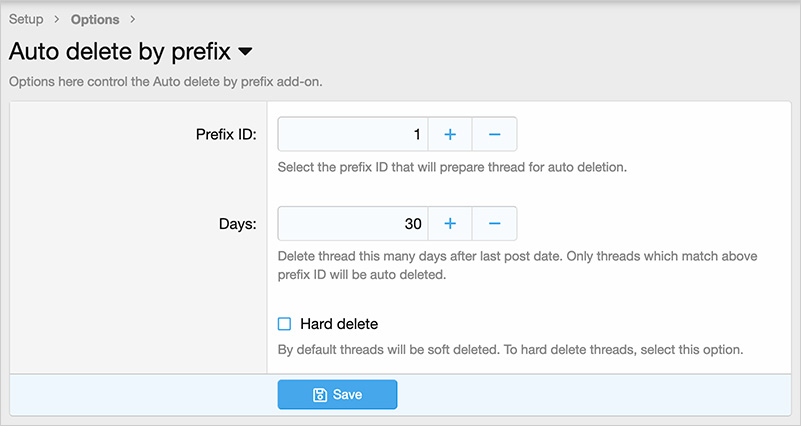
Task: Navigate to Options breadcrumb
Action: tap(95, 19)
